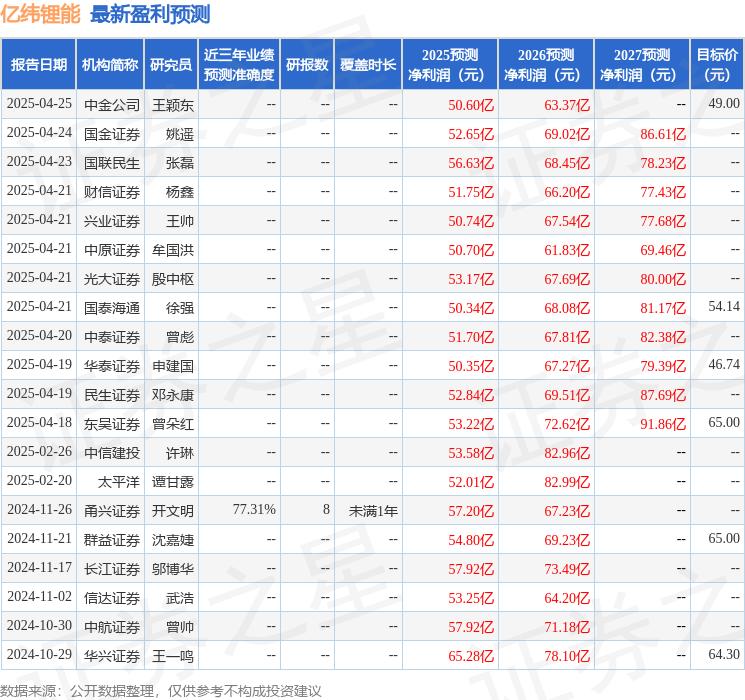Click institution 中金公司

tap(112, 105)
